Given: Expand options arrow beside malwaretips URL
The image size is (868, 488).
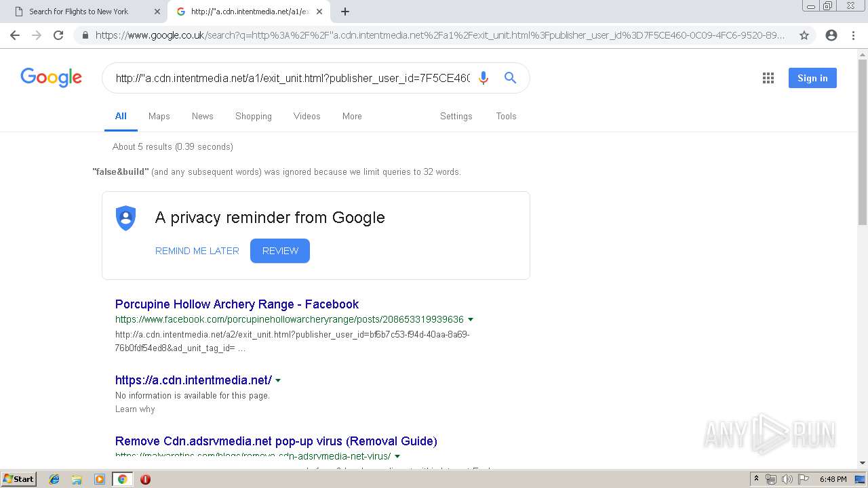Looking at the screenshot, I should pos(397,456).
